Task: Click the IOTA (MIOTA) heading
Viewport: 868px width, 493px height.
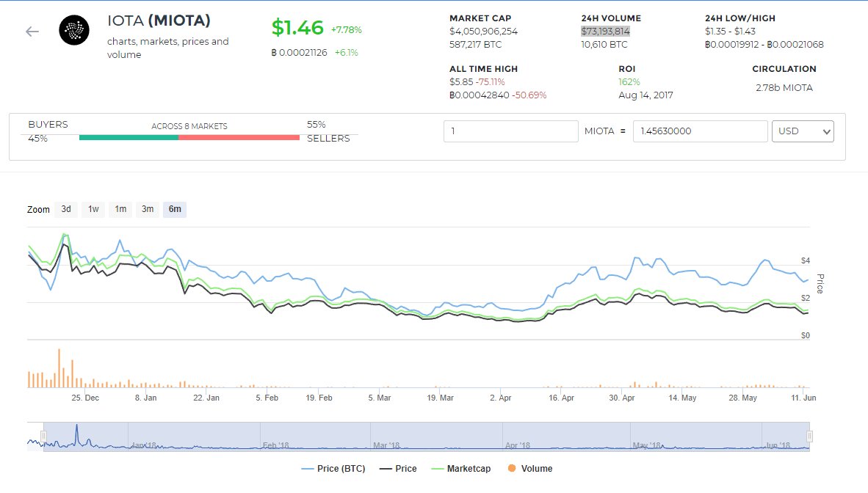Action: click(159, 21)
